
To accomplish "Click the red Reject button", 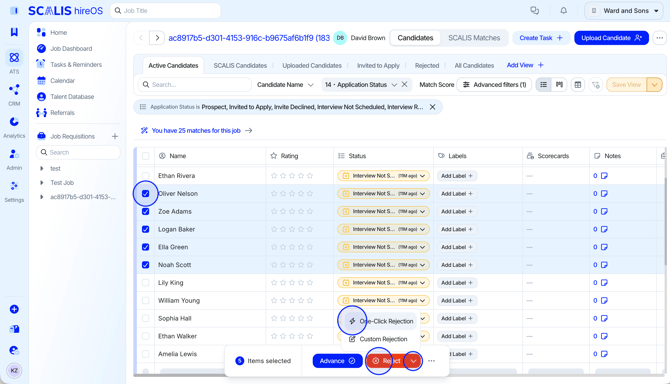I will (386, 361).
